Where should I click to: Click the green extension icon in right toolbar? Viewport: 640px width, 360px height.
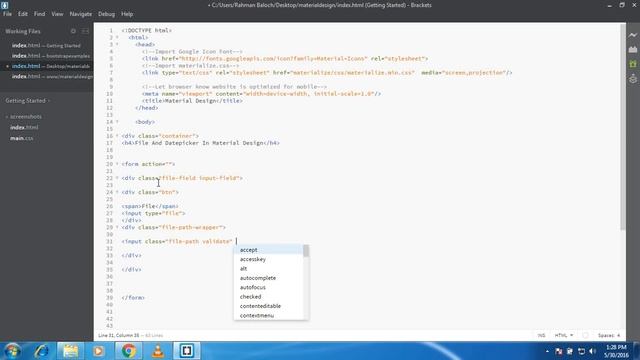[x=633, y=64]
